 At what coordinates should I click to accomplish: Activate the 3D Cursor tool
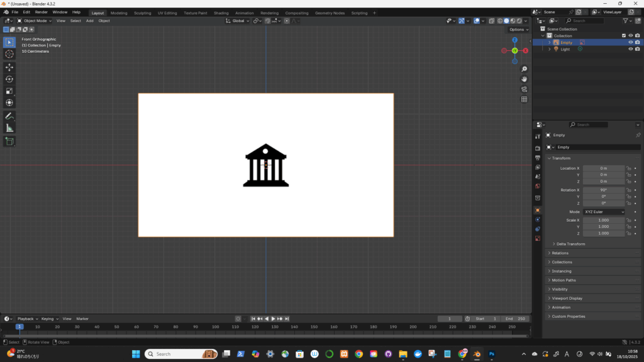coord(9,54)
